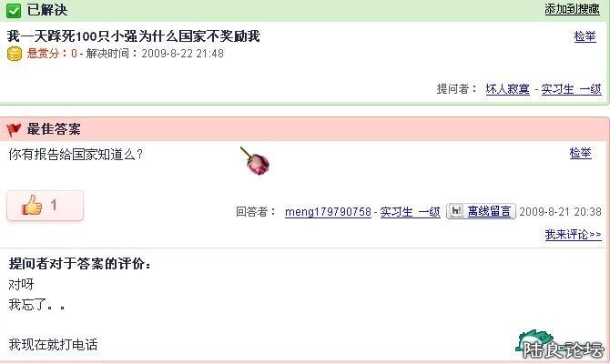The width and height of the screenshot is (610, 364).
Task: Click the red flag best answer icon
Action: [14, 129]
